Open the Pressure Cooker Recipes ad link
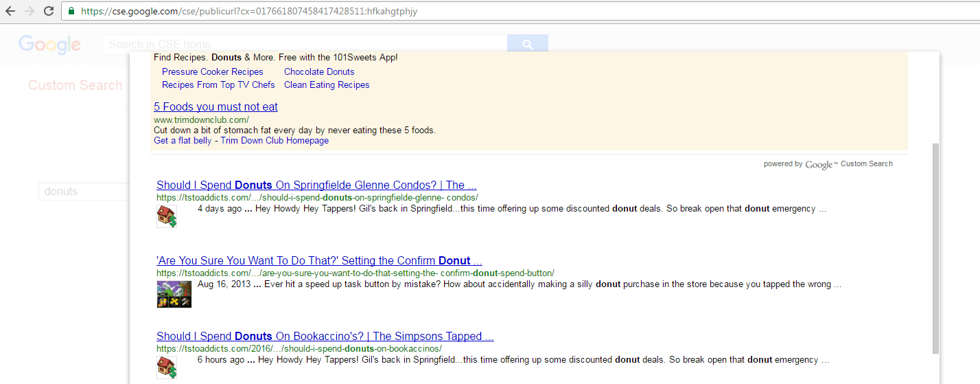The image size is (980, 384). point(213,71)
